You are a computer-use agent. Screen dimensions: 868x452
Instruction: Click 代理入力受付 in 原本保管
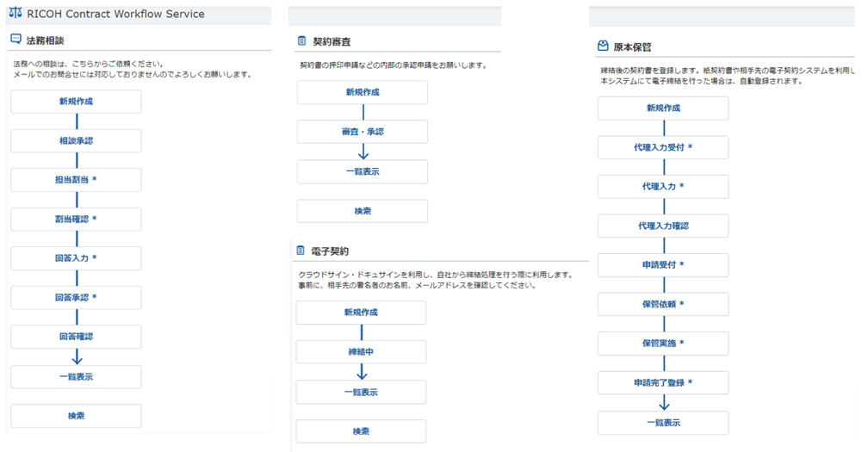tap(663, 148)
